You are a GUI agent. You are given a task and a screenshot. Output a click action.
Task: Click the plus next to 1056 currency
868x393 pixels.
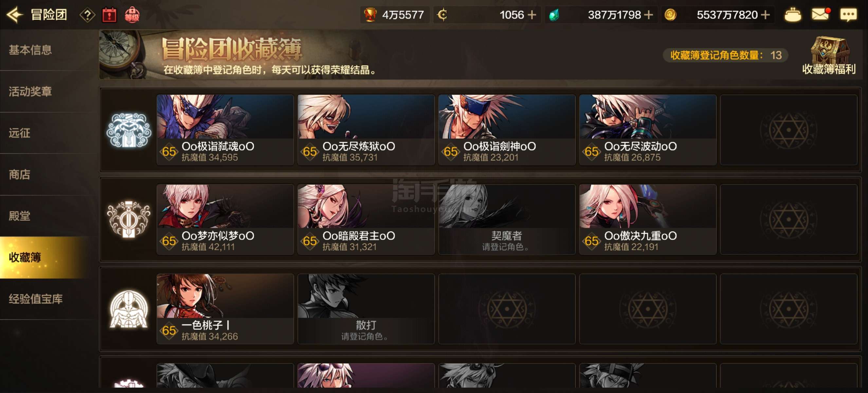point(532,15)
